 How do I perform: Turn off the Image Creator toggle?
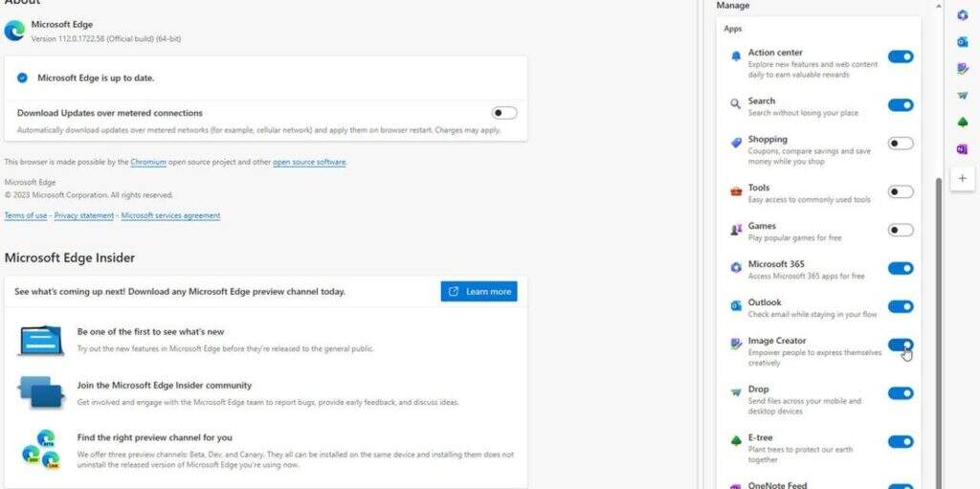[x=901, y=345]
